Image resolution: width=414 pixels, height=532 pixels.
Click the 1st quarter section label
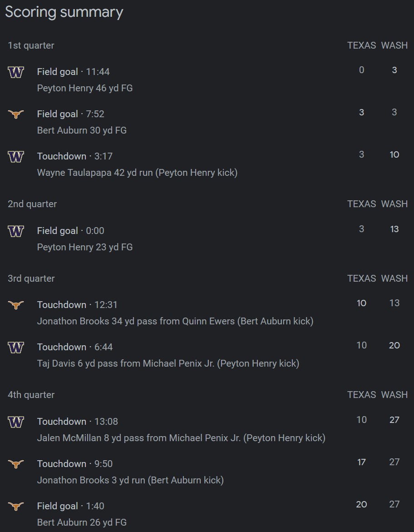point(31,45)
